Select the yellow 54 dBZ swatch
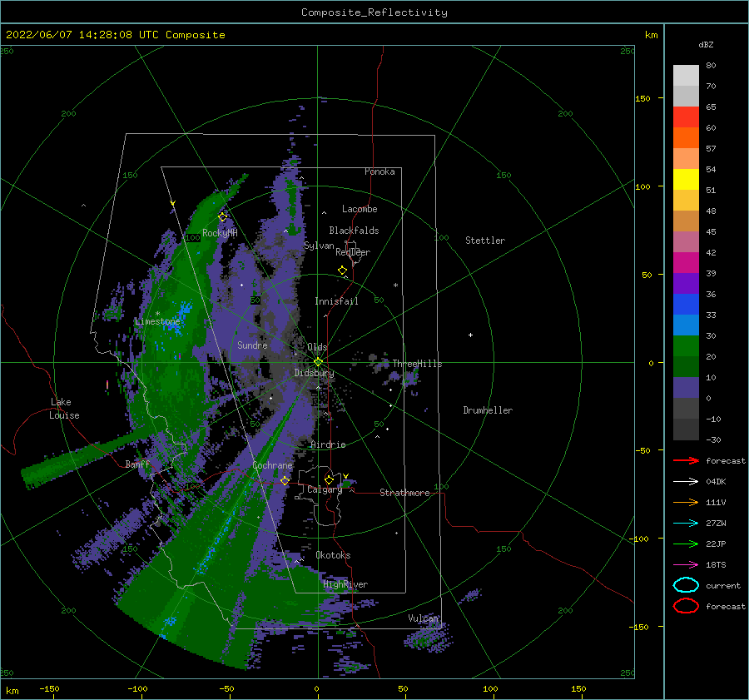This screenshot has height=700, width=749. click(686, 179)
